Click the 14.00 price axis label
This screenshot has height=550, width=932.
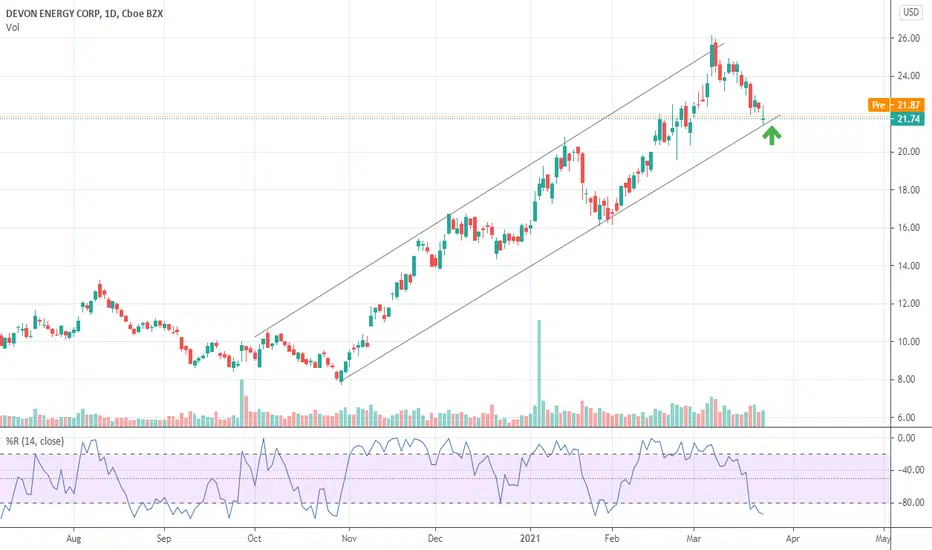908,266
